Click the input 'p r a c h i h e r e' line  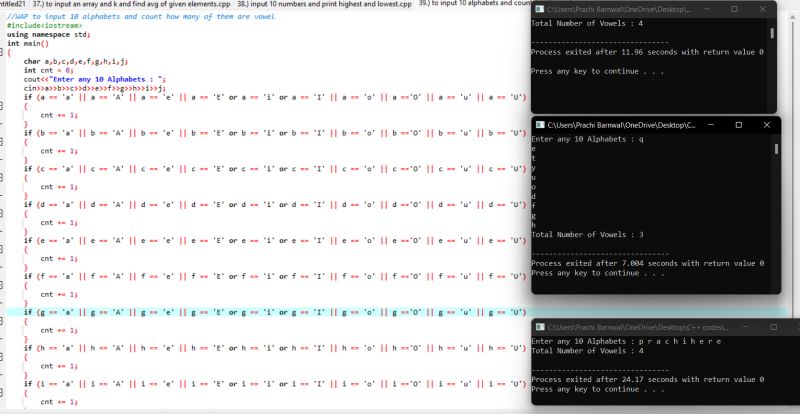[x=627, y=341]
